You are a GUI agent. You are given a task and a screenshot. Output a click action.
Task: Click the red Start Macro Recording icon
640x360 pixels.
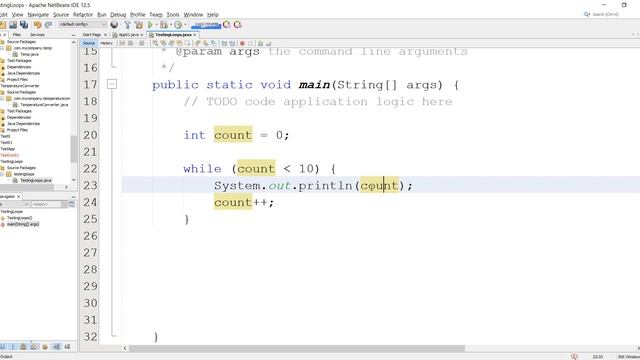(x=242, y=43)
